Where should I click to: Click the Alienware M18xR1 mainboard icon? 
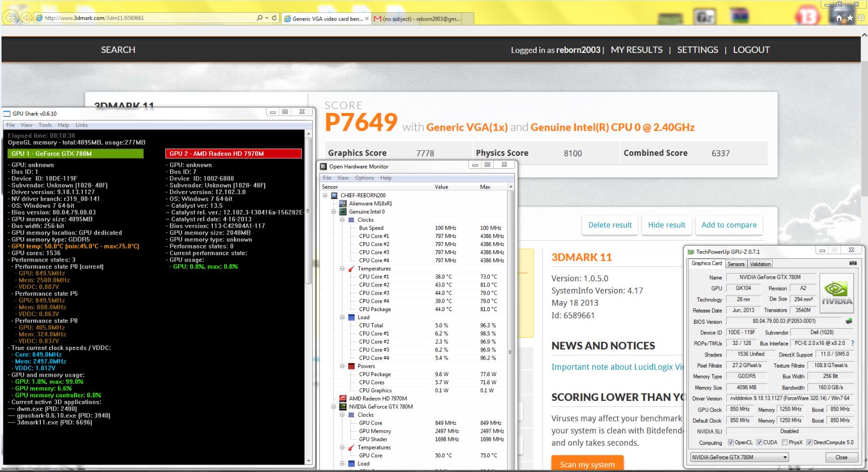343,203
